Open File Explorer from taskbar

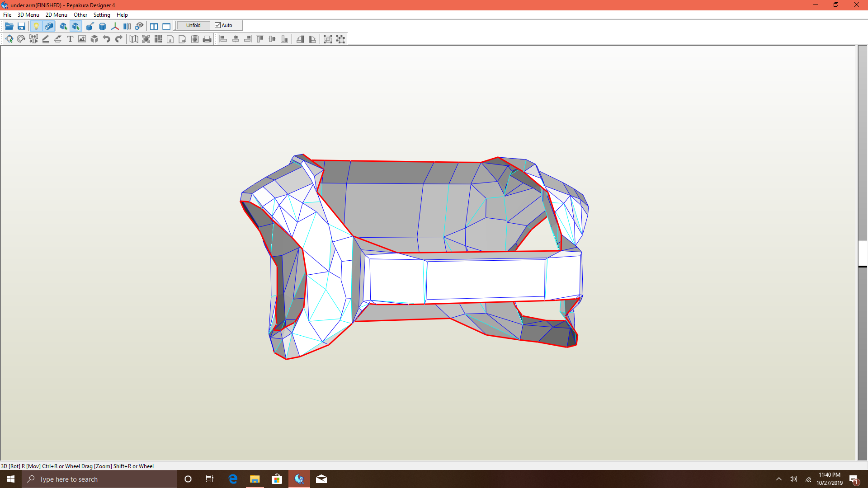255,479
